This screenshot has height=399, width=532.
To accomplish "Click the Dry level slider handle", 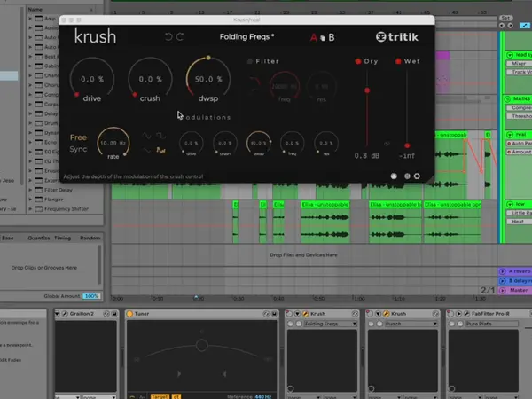I will click(x=367, y=90).
